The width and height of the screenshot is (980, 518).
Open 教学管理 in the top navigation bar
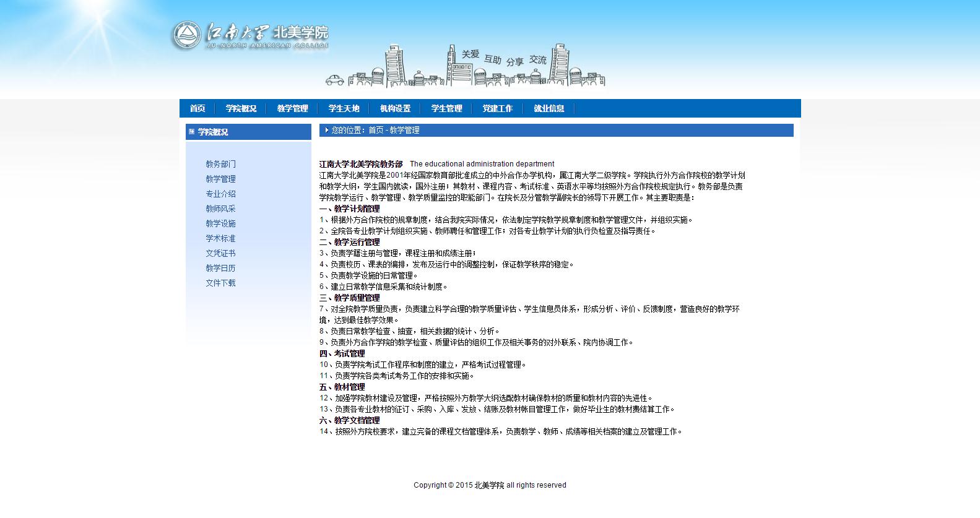tap(292, 108)
